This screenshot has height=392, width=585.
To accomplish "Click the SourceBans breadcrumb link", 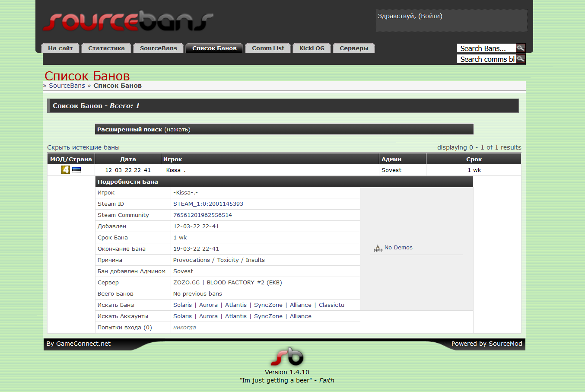I will (67, 86).
